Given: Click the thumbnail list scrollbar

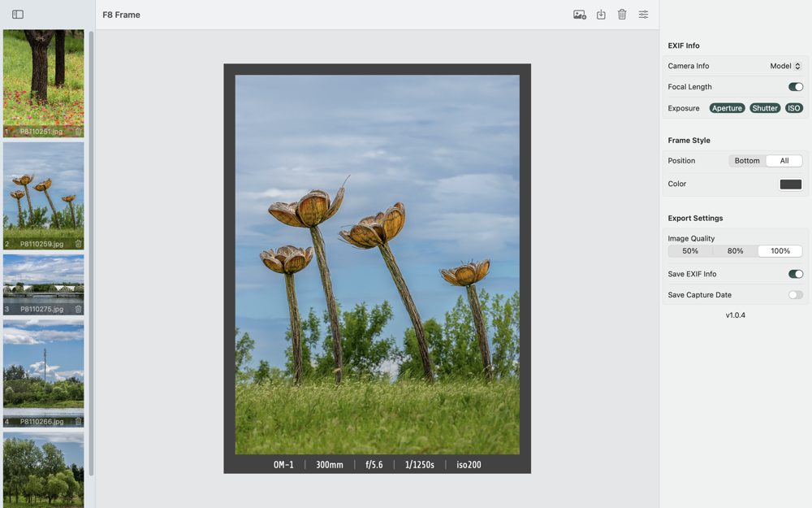Looking at the screenshot, I should pos(91,253).
